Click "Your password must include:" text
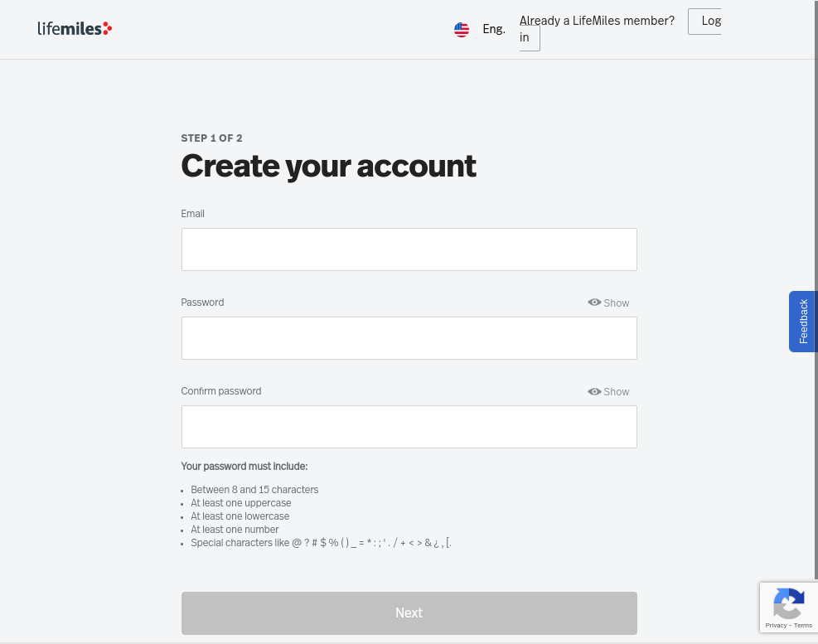818x644 pixels. (x=244, y=467)
